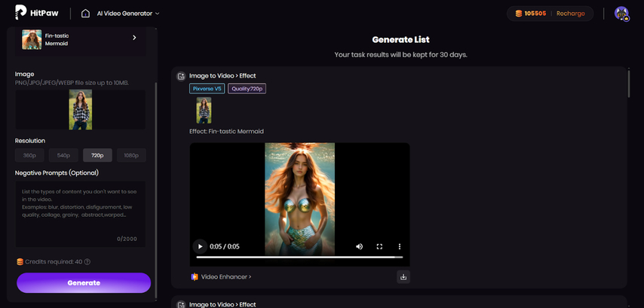644x308 pixels.
Task: Click the Generate List scrollbar
Action: (x=628, y=84)
